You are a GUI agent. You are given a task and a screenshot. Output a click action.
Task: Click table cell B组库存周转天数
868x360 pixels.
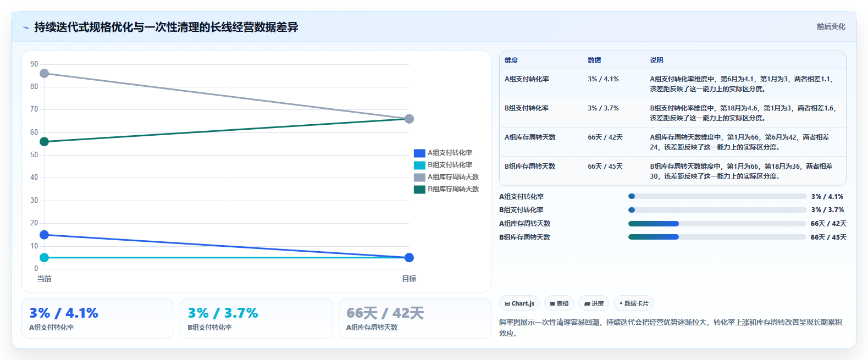click(x=530, y=167)
